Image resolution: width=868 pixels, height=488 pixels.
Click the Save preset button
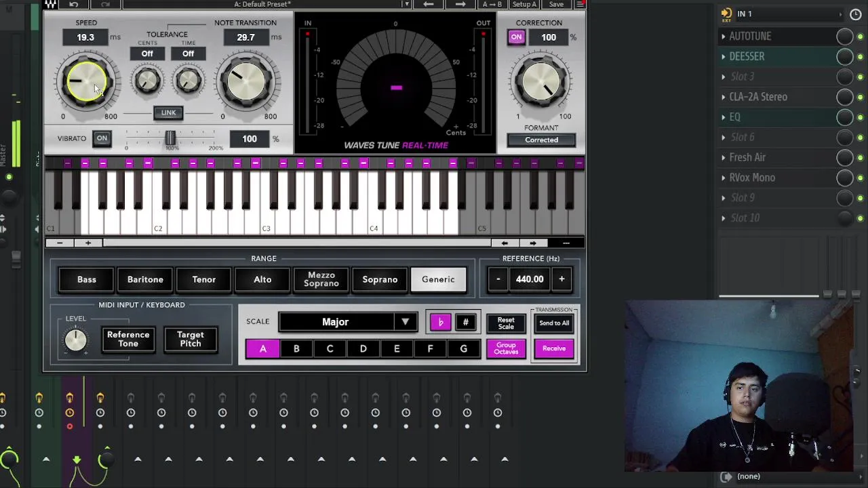click(x=556, y=4)
